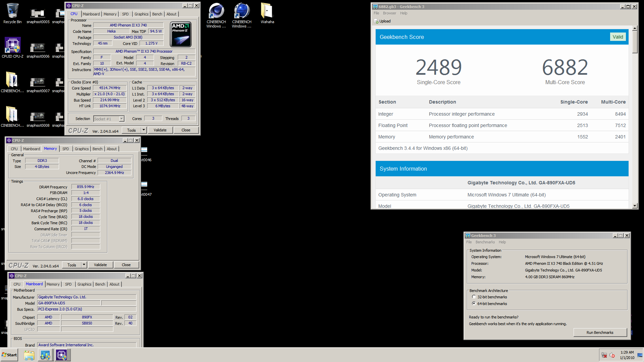The width and height of the screenshot is (644, 362).
Task: Open File menu in 6882.gb3 Geekbench window
Action: pos(376,13)
